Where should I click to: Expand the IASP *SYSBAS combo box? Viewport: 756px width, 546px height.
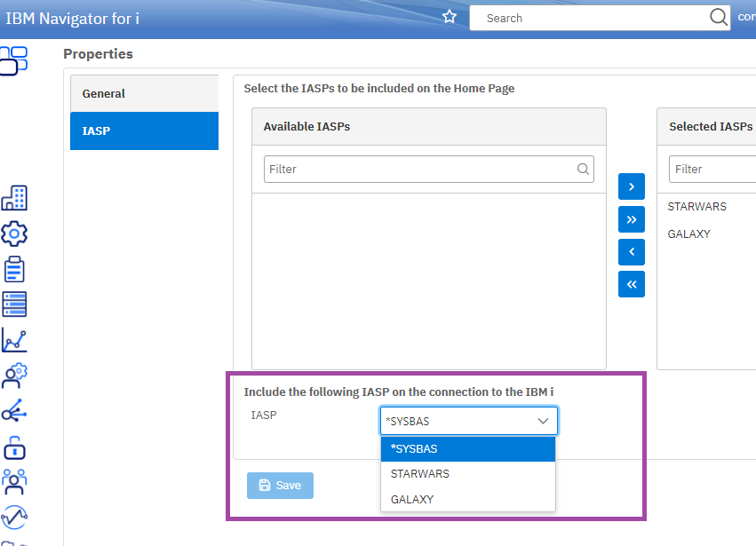[x=469, y=422]
